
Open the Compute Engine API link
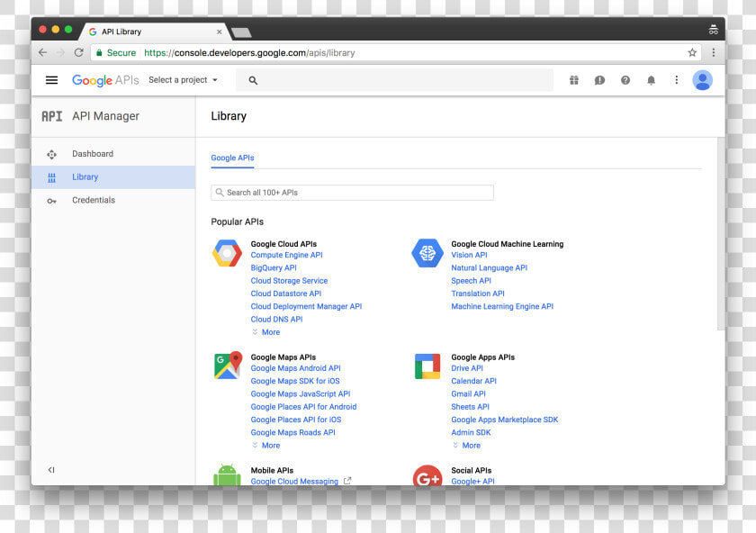click(286, 255)
